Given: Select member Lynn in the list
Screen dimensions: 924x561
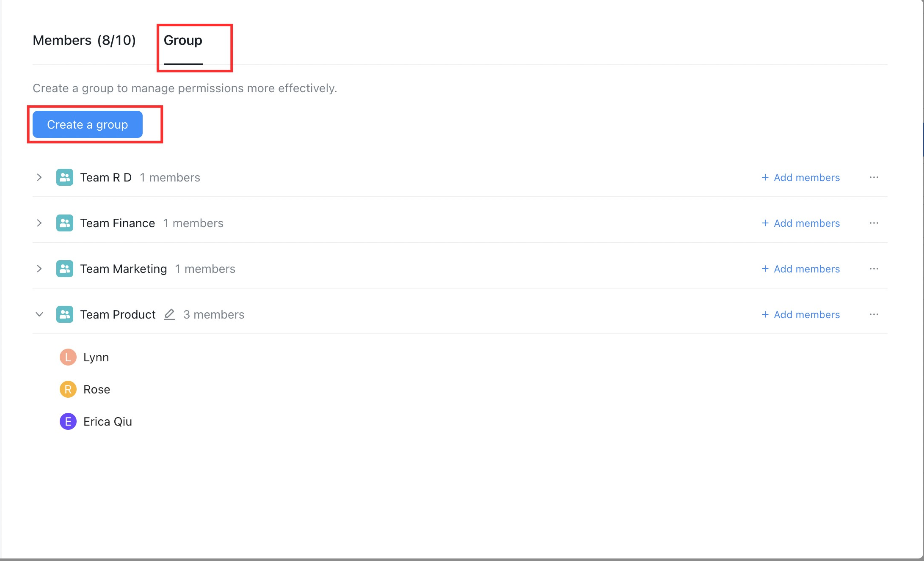Looking at the screenshot, I should 96,357.
